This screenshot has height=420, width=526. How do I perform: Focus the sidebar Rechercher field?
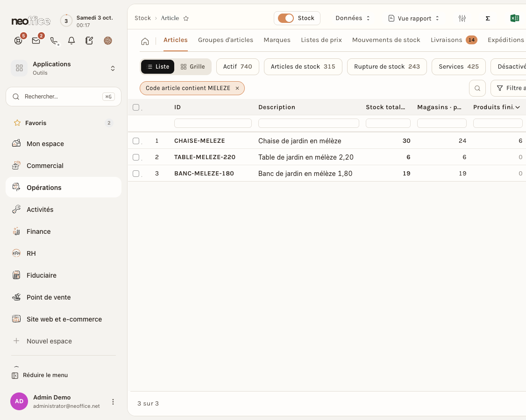click(64, 97)
